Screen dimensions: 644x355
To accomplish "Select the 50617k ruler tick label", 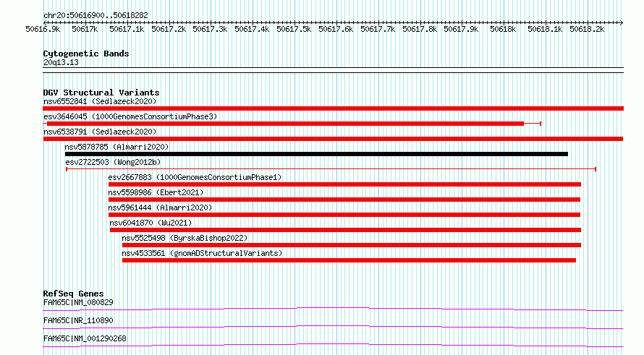I will click(x=85, y=29).
